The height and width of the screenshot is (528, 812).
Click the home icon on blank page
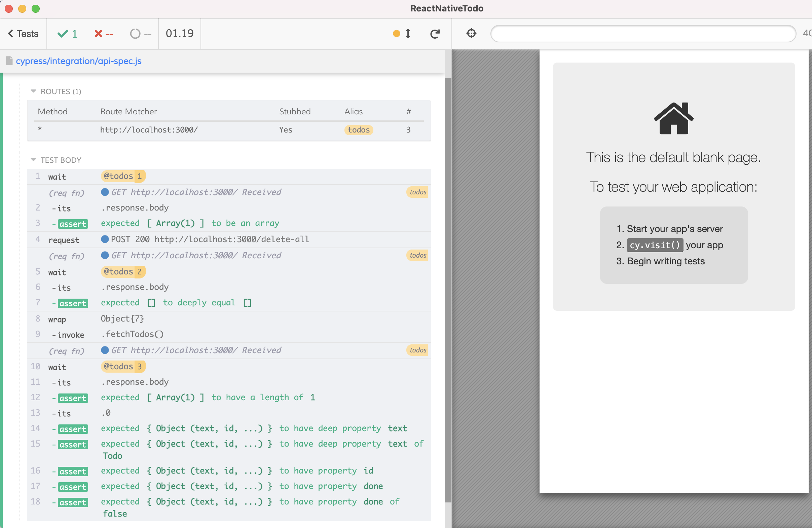(673, 118)
